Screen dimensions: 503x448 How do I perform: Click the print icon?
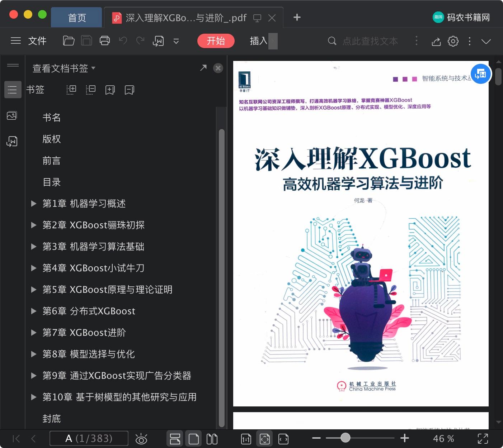[x=105, y=41]
